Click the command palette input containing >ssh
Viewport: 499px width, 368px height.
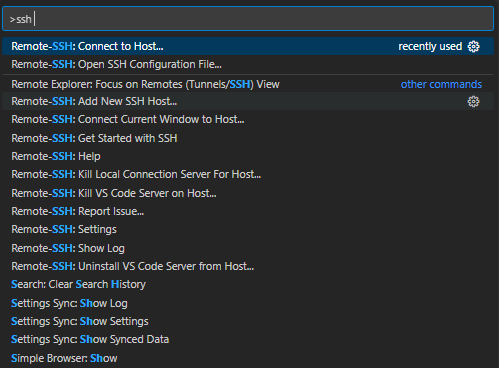[248, 19]
